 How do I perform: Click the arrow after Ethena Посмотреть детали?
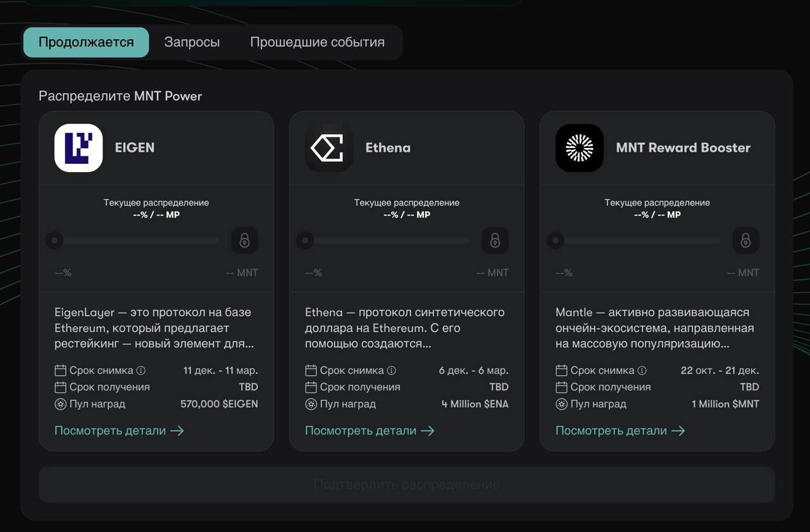point(428,431)
